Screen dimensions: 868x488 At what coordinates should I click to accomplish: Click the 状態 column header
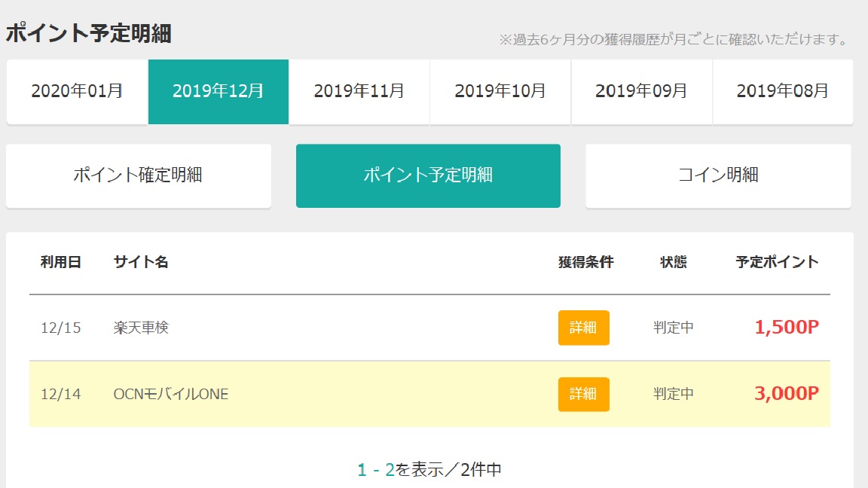pos(673,262)
